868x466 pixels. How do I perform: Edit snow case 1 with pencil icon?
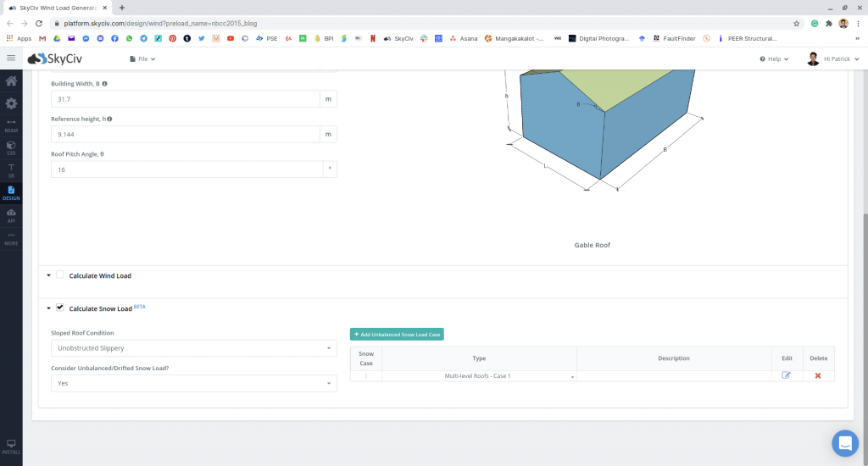pyautogui.click(x=786, y=375)
